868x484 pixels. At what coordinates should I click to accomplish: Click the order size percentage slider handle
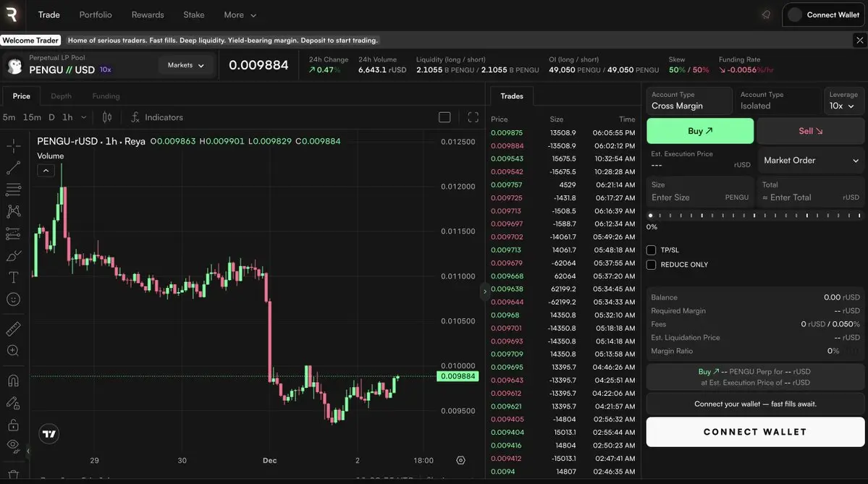pyautogui.click(x=650, y=215)
